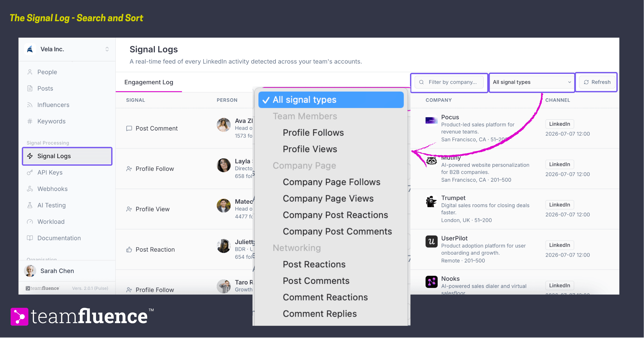644x338 pixels.
Task: Select the checked All signal types option
Action: tap(331, 100)
